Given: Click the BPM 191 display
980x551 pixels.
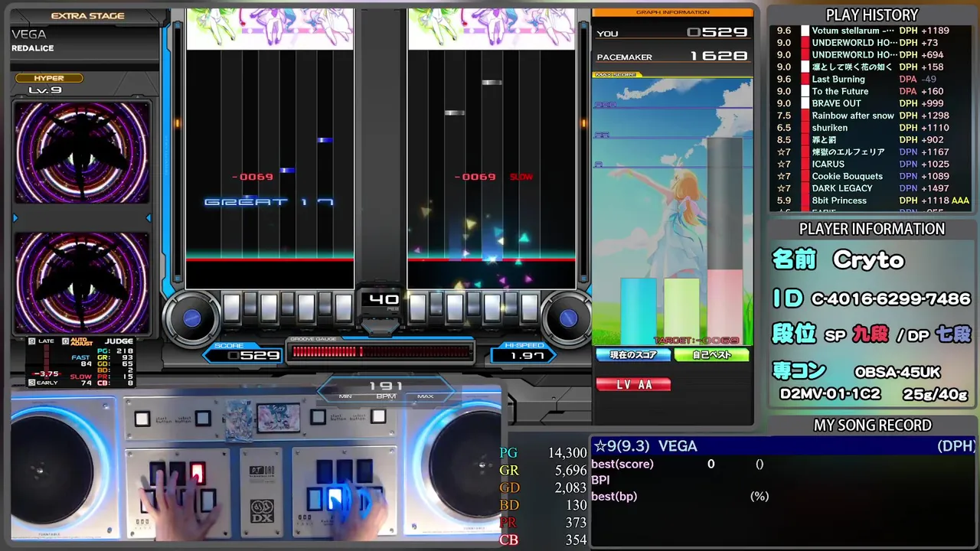Looking at the screenshot, I should 385,390.
